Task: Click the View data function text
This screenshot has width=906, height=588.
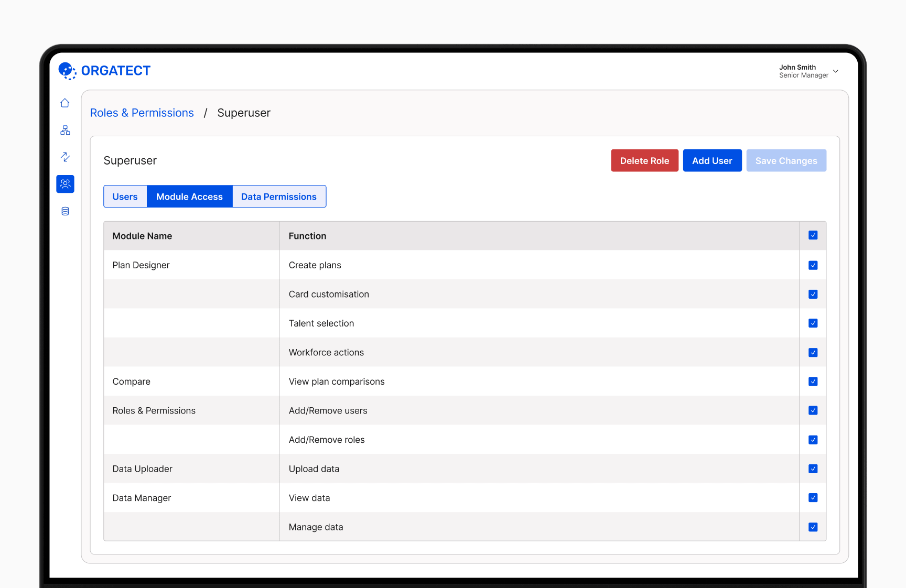Action: (x=309, y=498)
